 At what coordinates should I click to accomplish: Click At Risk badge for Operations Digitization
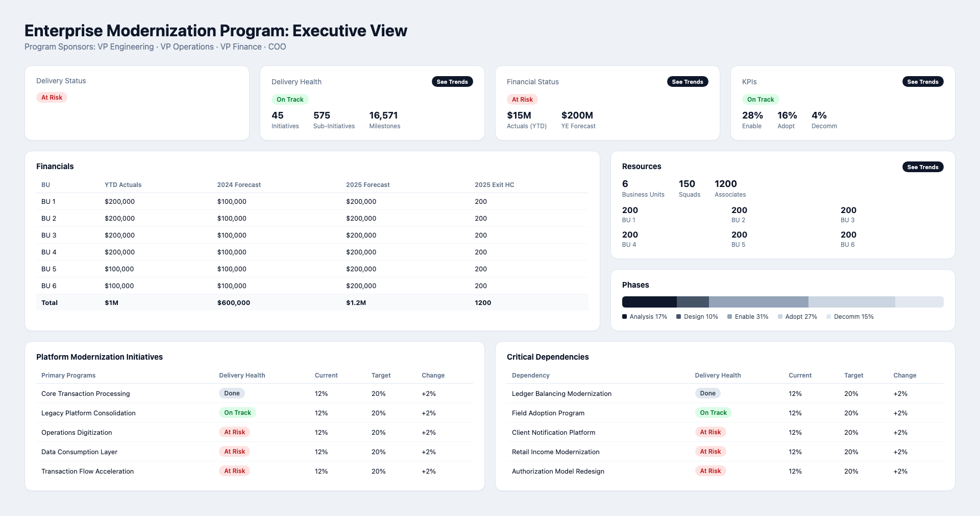click(x=234, y=432)
